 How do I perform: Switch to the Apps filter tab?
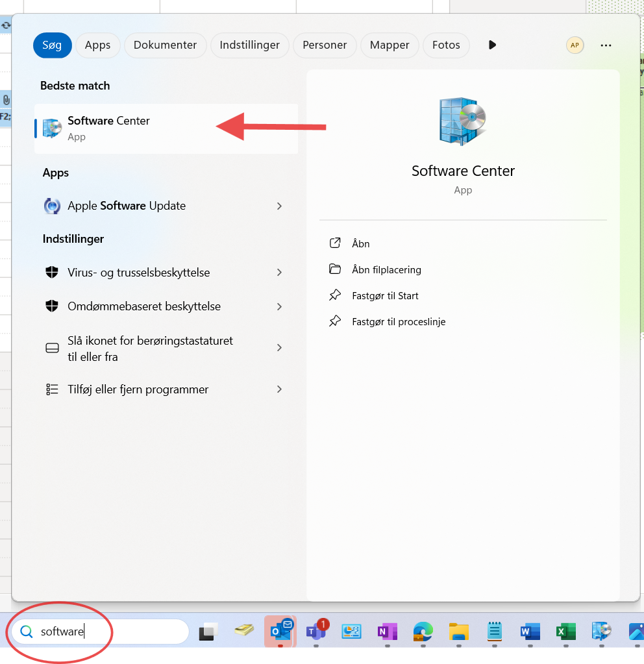click(98, 45)
